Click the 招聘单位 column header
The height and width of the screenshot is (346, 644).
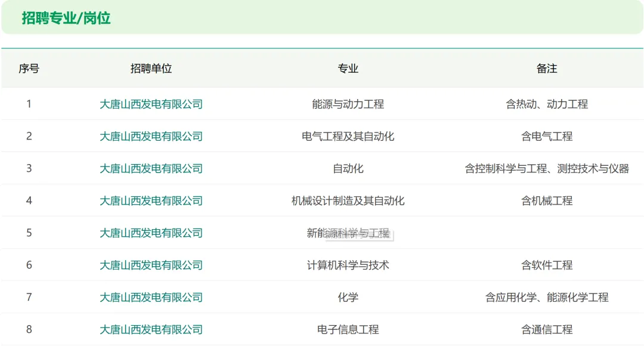(x=151, y=68)
